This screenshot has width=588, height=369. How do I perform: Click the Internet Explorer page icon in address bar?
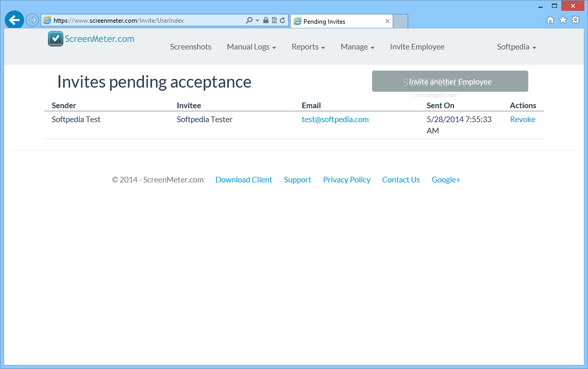coord(47,20)
